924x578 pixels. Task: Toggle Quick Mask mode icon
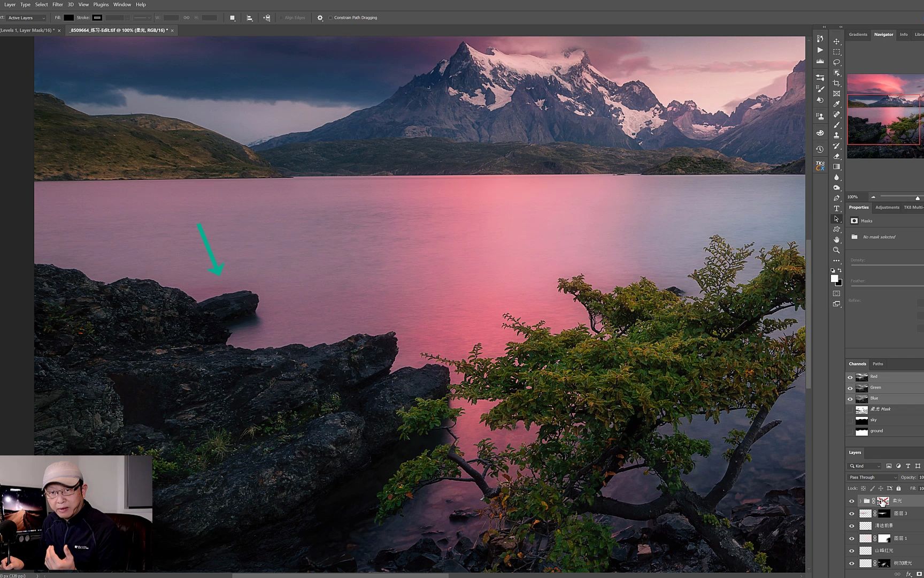pos(836,293)
